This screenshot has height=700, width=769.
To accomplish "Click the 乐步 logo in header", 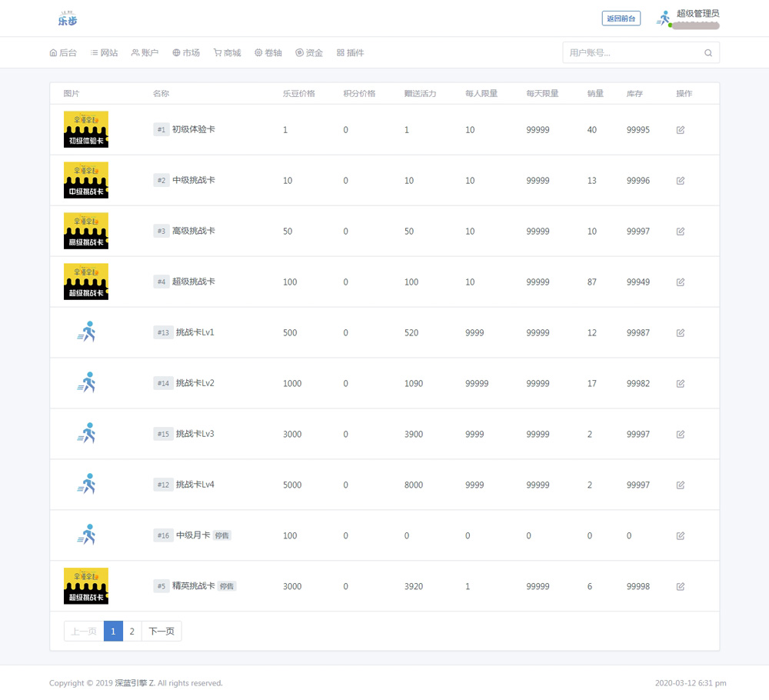I will click(x=68, y=18).
